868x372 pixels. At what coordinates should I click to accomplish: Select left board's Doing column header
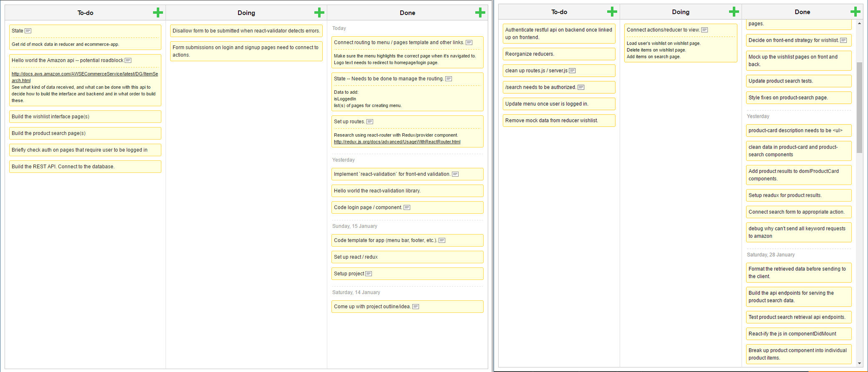click(246, 13)
